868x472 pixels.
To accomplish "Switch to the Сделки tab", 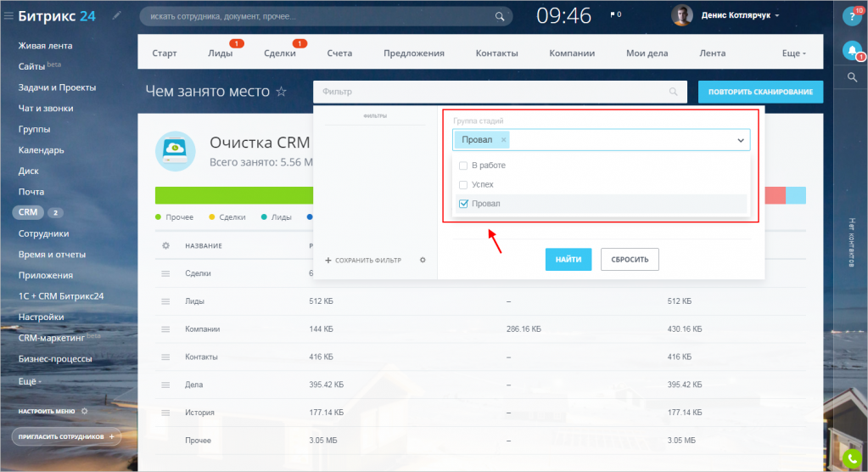I will [x=279, y=53].
